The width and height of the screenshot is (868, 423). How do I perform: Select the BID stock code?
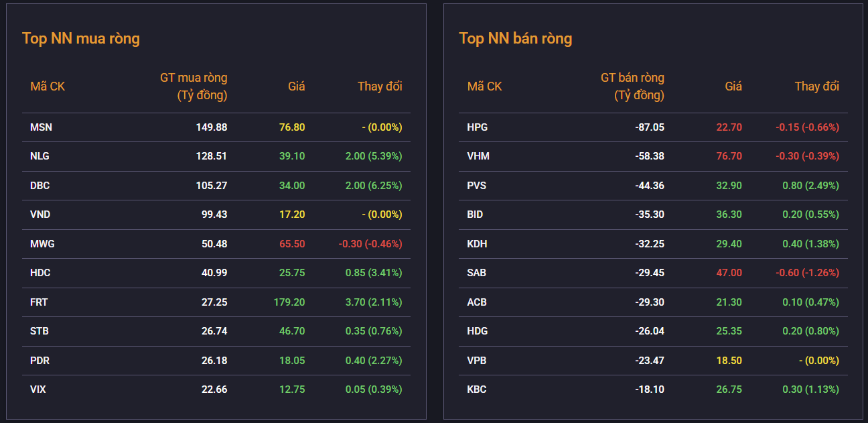475,215
